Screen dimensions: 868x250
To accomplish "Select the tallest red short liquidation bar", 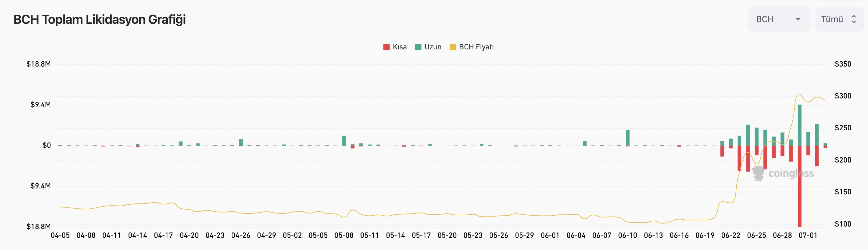I will pos(800,186).
